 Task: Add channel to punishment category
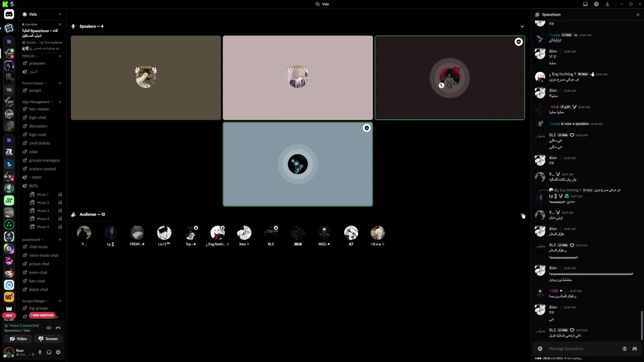pos(60,239)
